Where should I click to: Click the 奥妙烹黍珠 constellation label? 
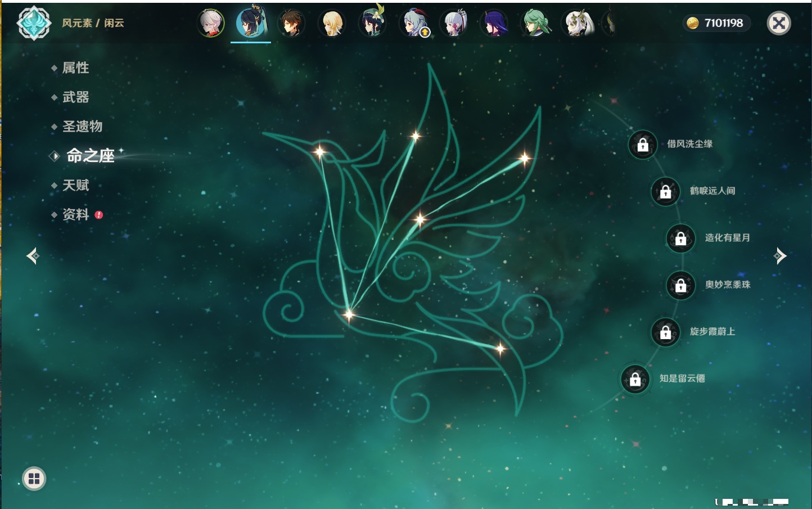tap(728, 285)
